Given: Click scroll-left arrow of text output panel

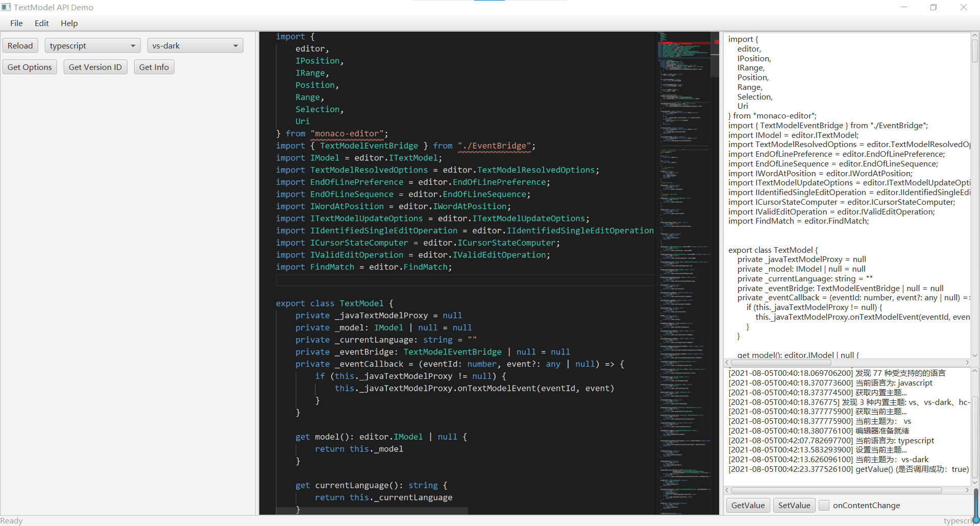Looking at the screenshot, I should (x=727, y=363).
